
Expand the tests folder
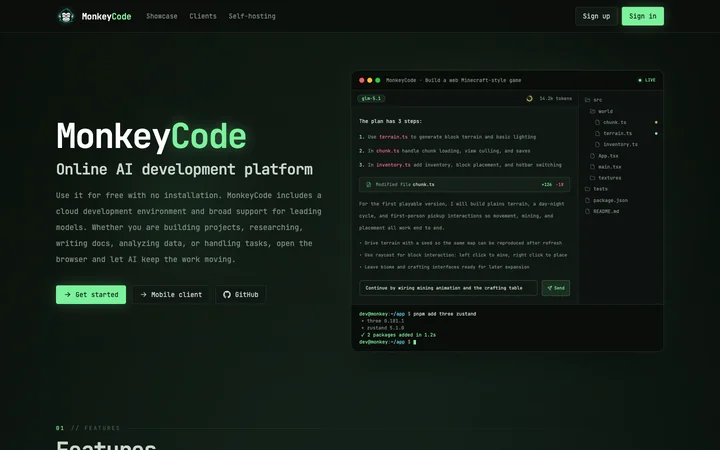(596, 189)
